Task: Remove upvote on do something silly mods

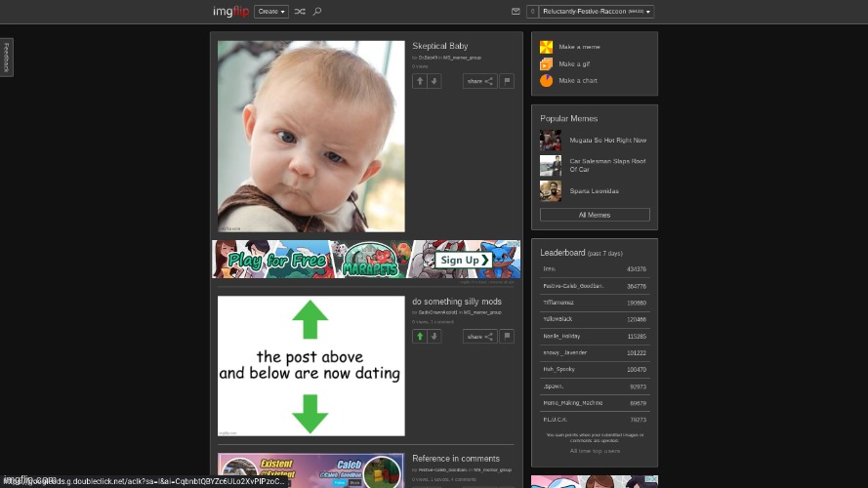Action: point(420,337)
